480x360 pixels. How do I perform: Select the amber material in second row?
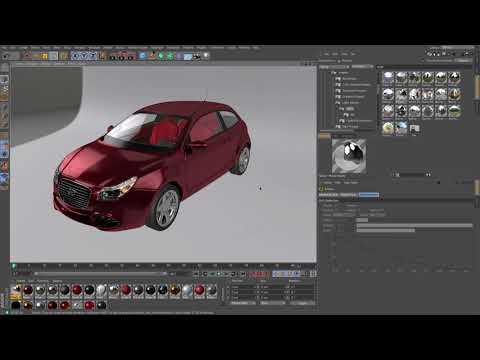tap(28, 305)
